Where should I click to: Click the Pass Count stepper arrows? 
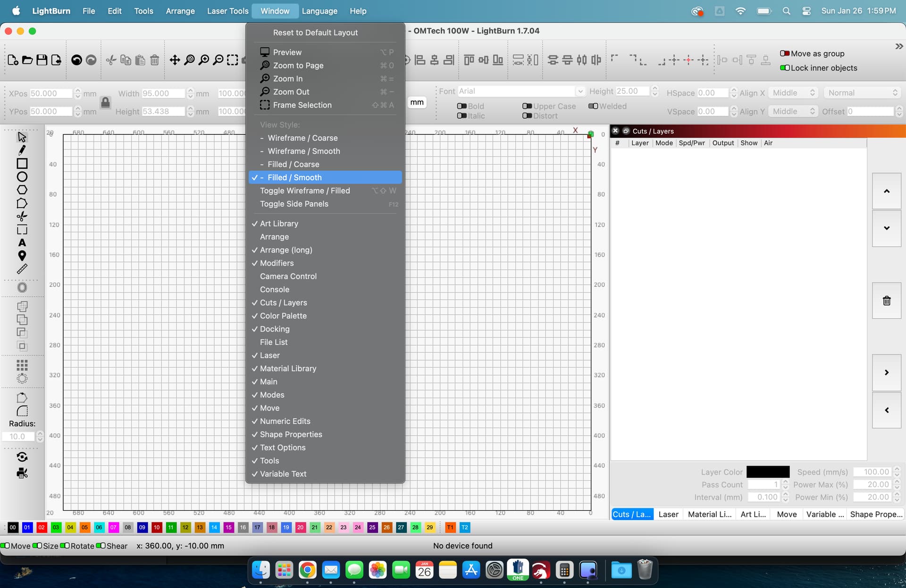coord(785,484)
